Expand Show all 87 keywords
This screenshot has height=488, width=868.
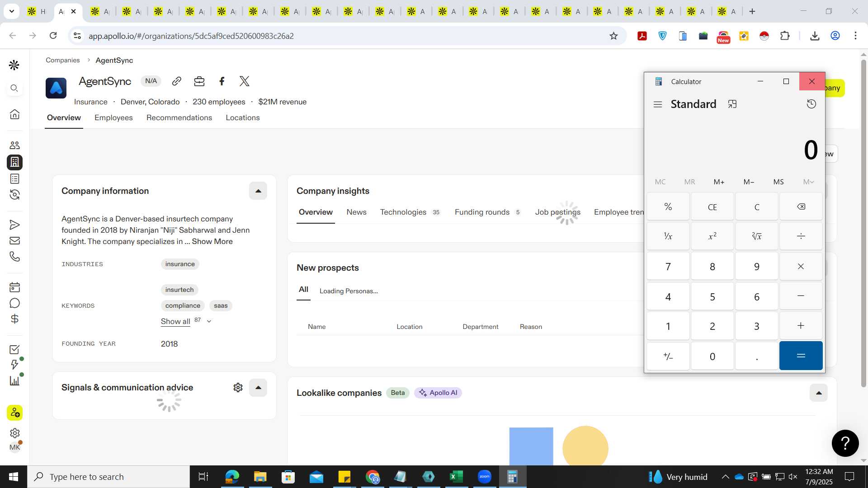(x=186, y=321)
